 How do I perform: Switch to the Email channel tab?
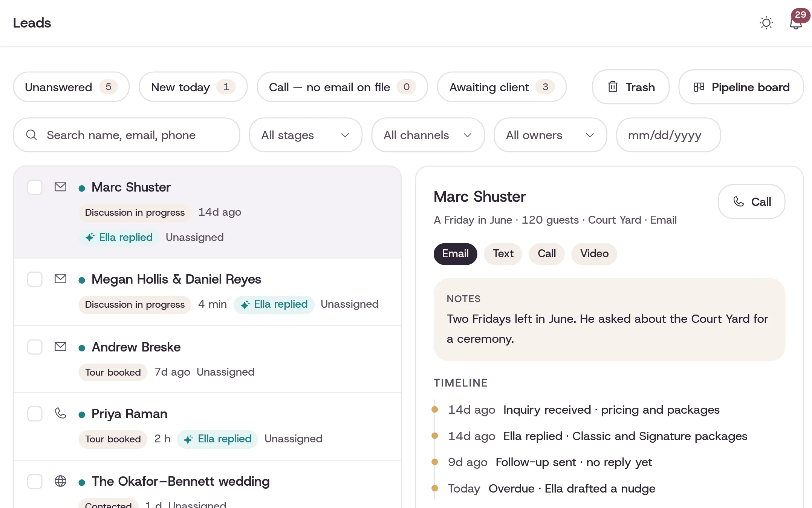click(x=455, y=254)
